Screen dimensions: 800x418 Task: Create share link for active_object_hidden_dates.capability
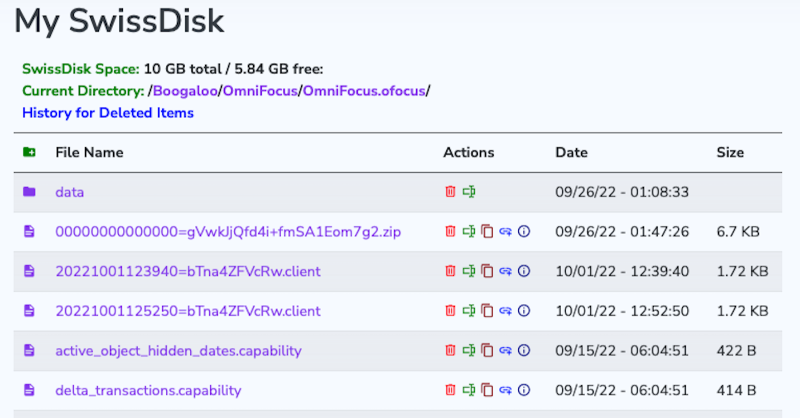click(x=505, y=351)
